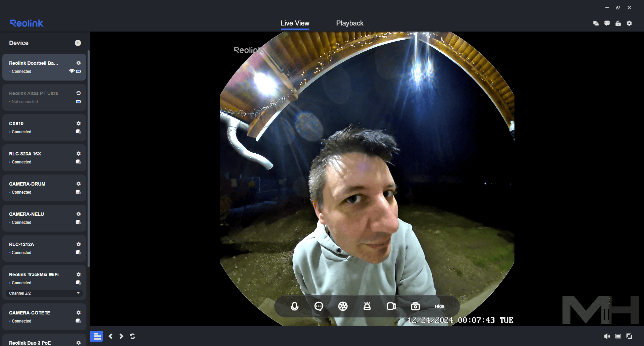
Task: Switch to the Live View tab
Action: [295, 23]
